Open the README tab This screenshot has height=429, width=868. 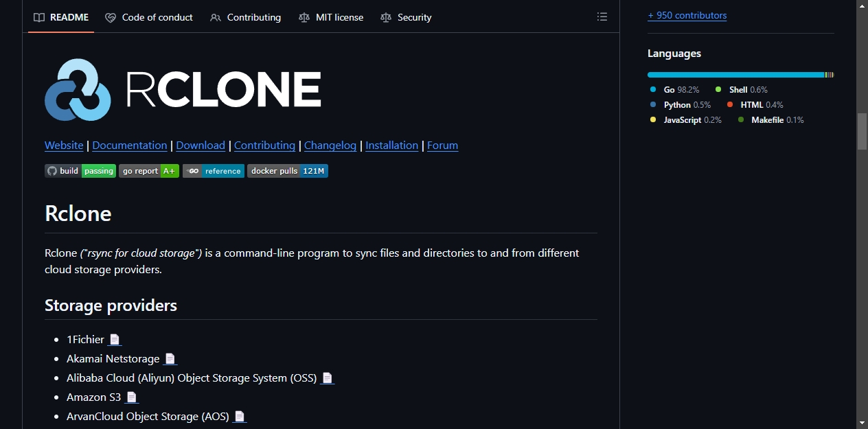[x=61, y=17]
